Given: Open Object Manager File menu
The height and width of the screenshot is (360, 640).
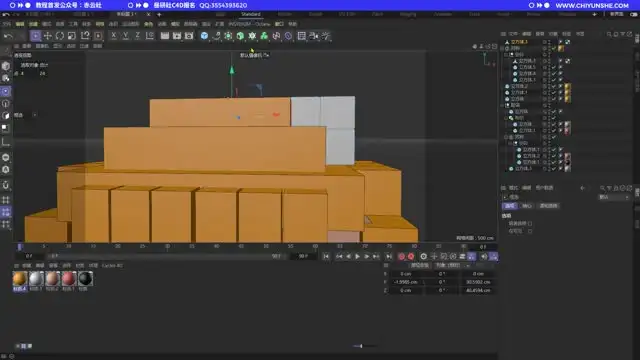Looking at the screenshot, I should pyautogui.click(x=513, y=34).
